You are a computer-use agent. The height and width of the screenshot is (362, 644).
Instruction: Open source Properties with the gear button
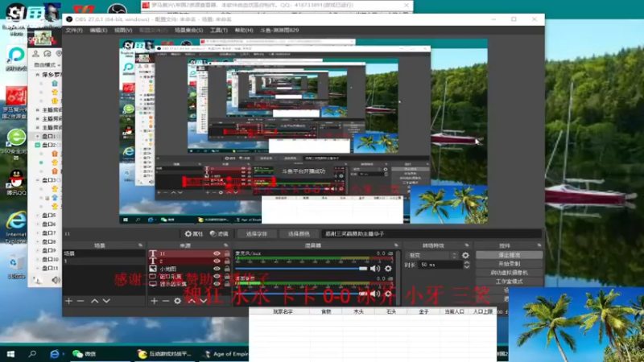pos(193,233)
